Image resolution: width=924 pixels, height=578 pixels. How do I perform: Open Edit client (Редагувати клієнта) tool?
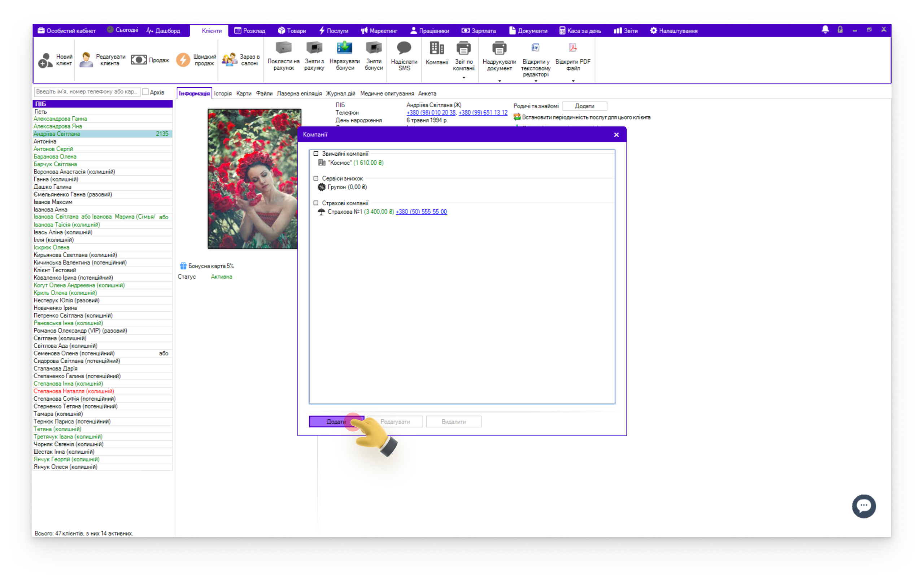point(102,60)
